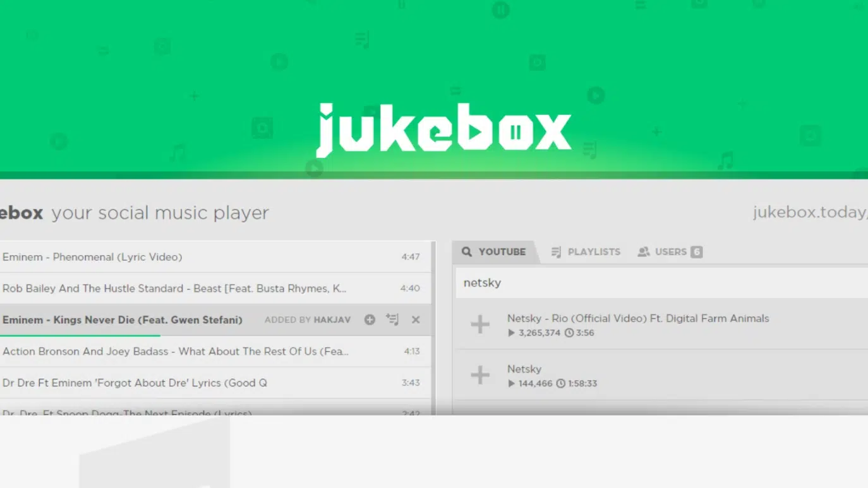Viewport: 868px width, 488px height.
Task: Remove Kings Never Die with the X icon
Action: point(416,320)
